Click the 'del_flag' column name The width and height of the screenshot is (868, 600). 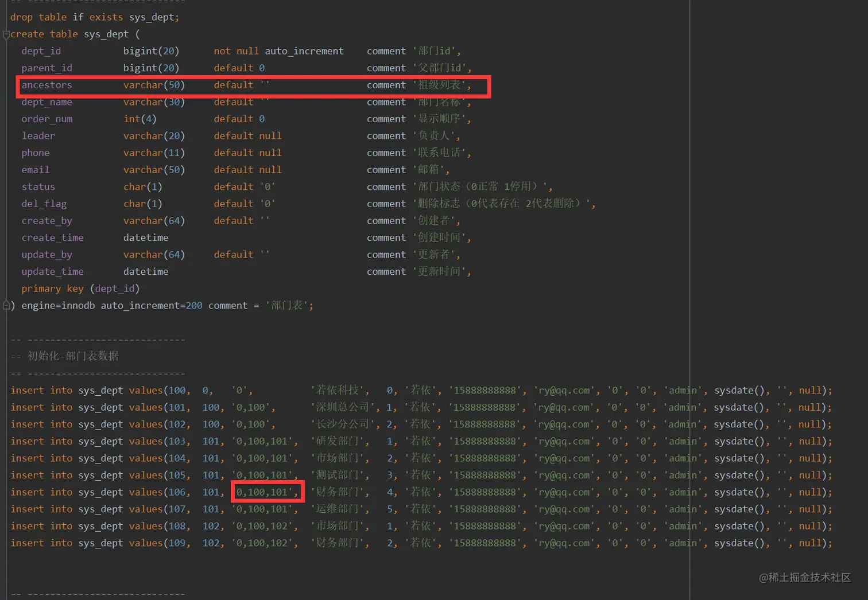pyautogui.click(x=44, y=204)
